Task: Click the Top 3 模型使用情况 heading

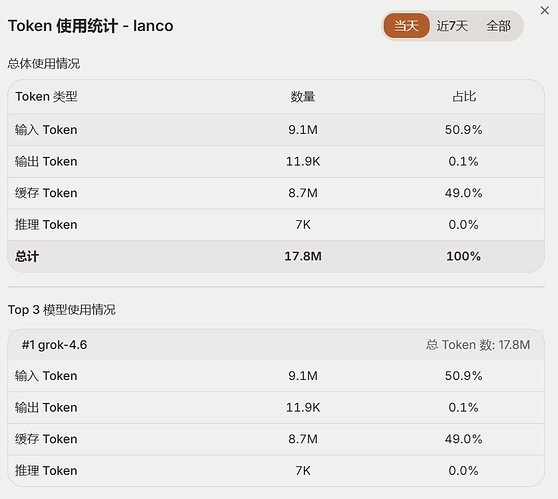Action: pyautogui.click(x=62, y=310)
